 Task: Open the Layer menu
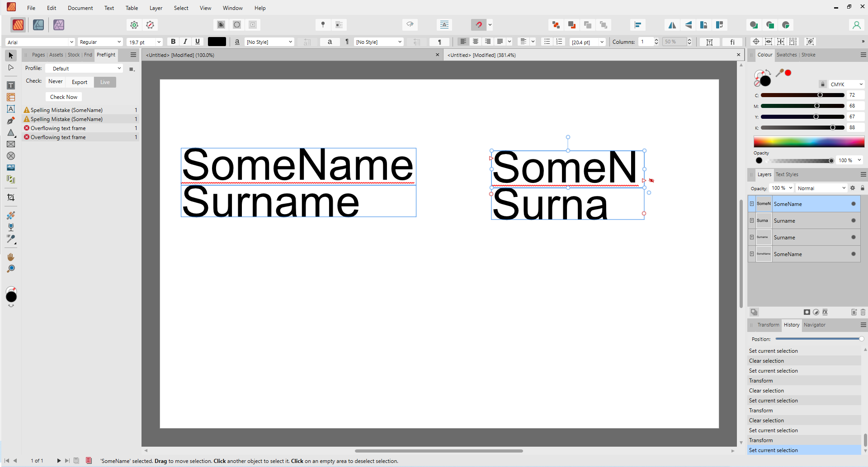coord(156,8)
